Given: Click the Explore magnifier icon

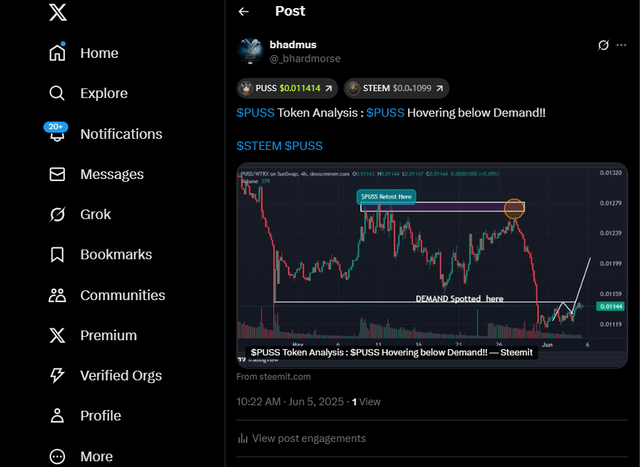Looking at the screenshot, I should pos(57,93).
